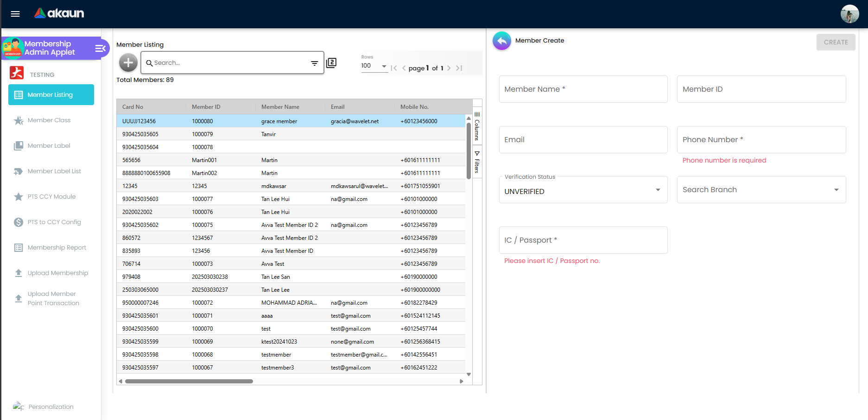Open PTS CCY Module in sidebar
The height and width of the screenshot is (420, 868).
[51, 197]
